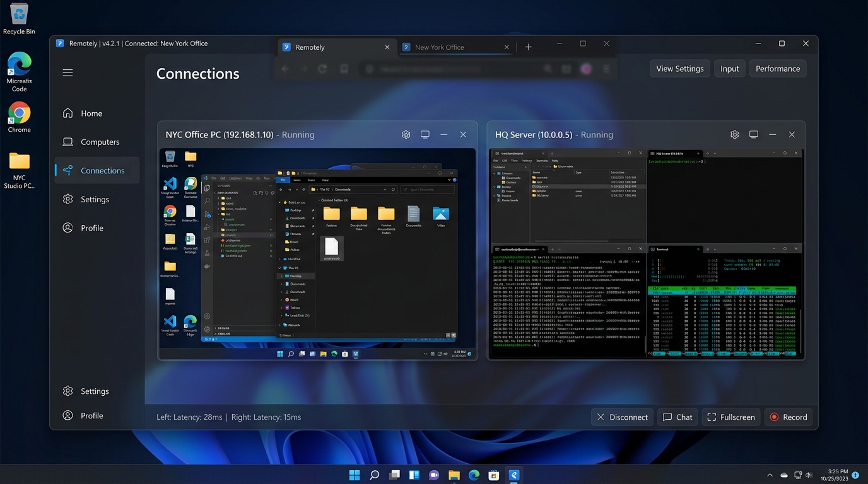This screenshot has height=484, width=868.
Task: Expand hidden system tray icons chevron
Action: pos(770,475)
